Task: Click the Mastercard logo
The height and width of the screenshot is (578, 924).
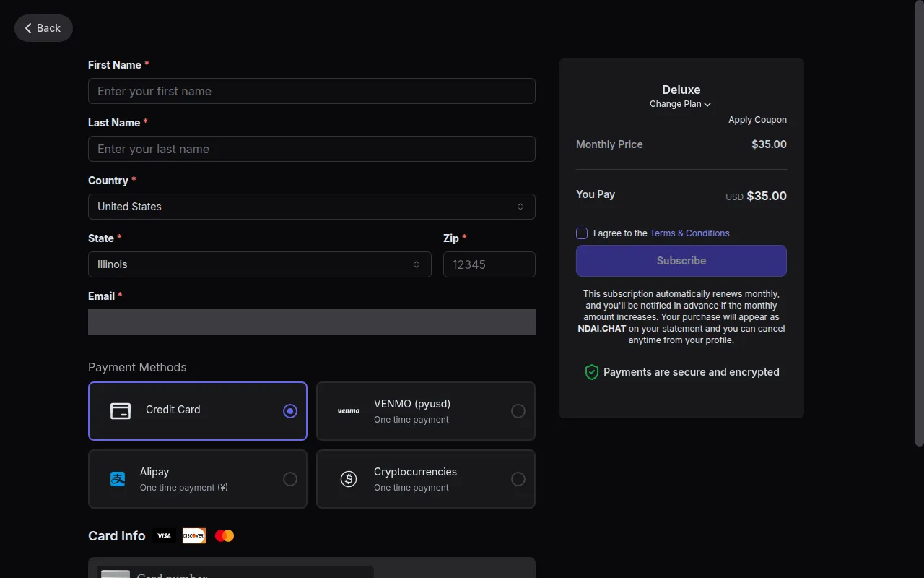Action: click(225, 536)
